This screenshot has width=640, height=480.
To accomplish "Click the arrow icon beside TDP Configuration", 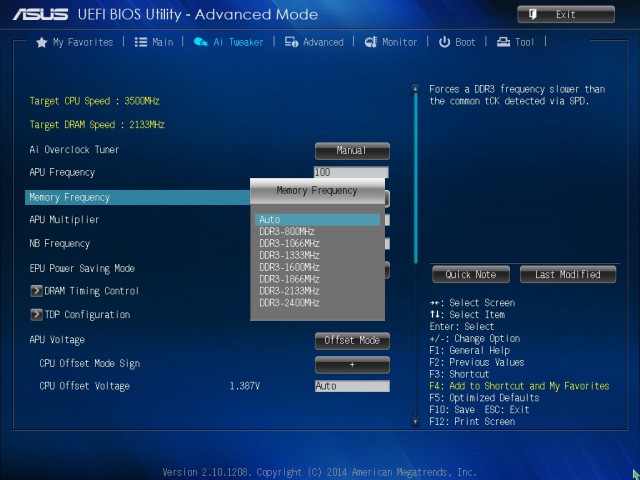I will point(36,315).
